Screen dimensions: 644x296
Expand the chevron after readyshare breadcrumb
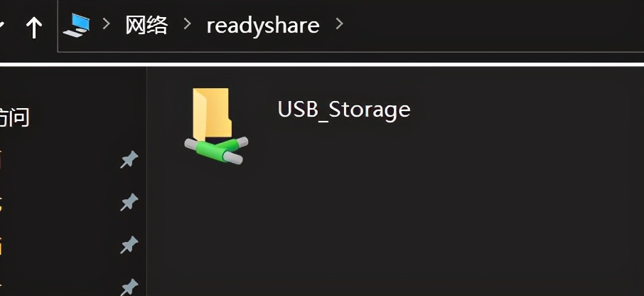click(x=339, y=24)
